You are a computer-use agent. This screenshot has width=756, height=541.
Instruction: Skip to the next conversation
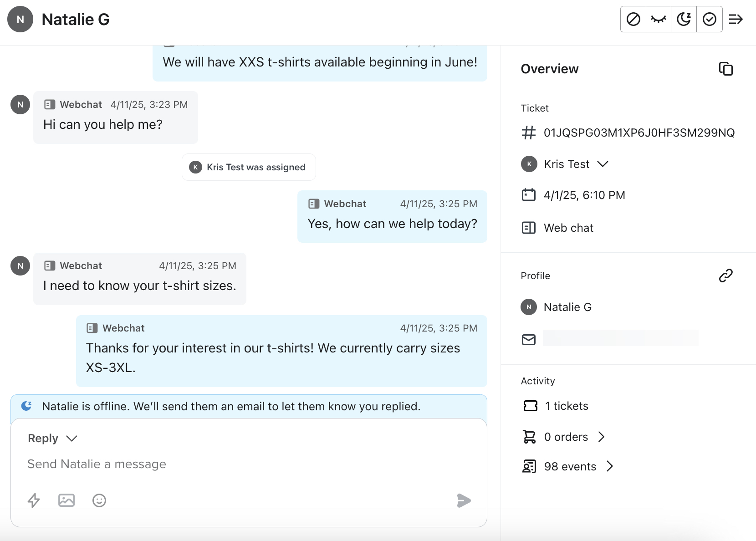coord(736,19)
